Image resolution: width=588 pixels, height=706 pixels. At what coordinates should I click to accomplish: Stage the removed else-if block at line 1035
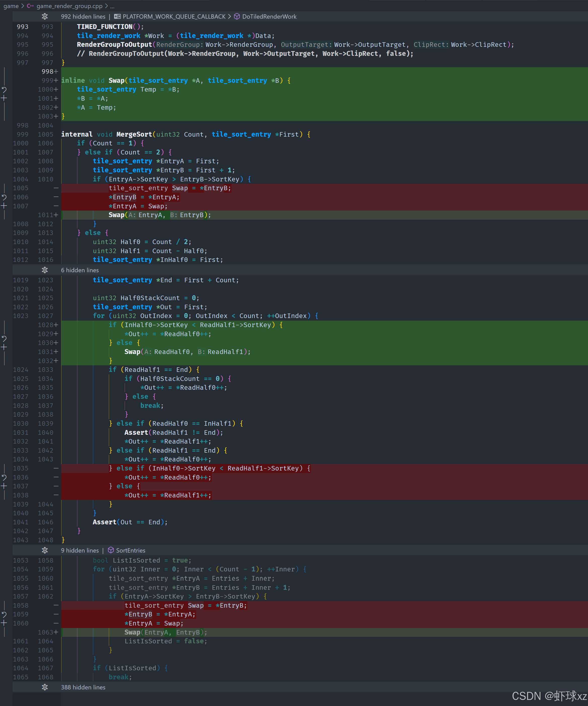(x=4, y=486)
